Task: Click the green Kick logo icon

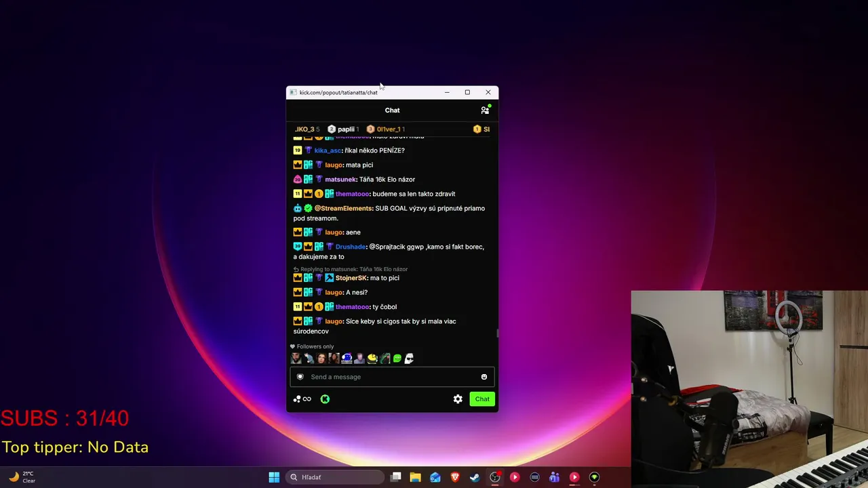Action: click(x=325, y=399)
